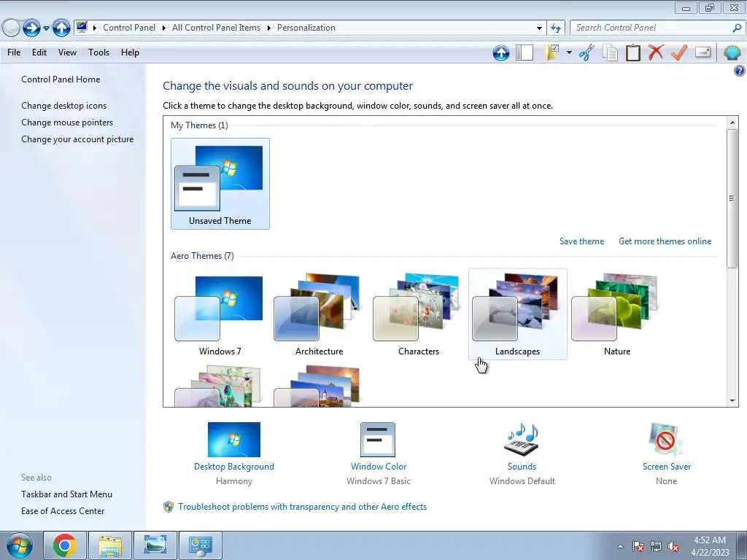The height and width of the screenshot is (560, 747).
Task: Click theme list scrollbar down arrow
Action: coord(732,401)
